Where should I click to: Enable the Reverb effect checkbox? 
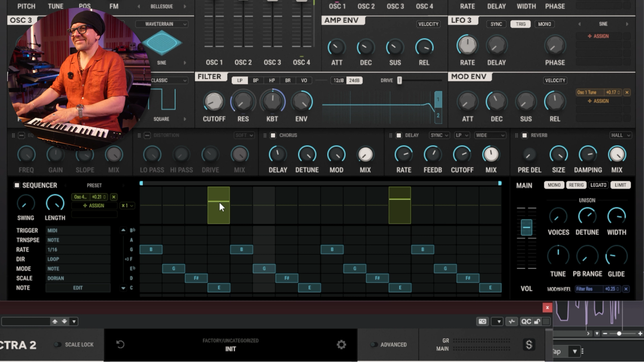524,135
